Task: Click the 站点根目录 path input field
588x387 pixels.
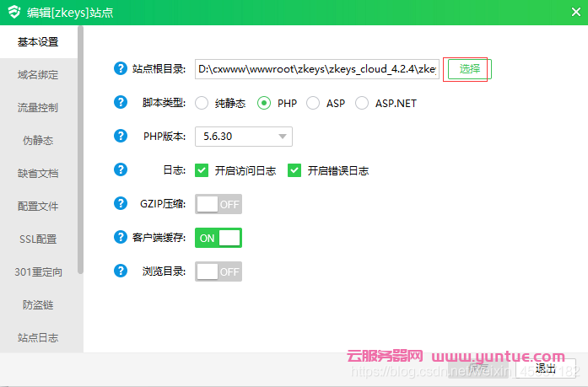Action: [x=316, y=69]
